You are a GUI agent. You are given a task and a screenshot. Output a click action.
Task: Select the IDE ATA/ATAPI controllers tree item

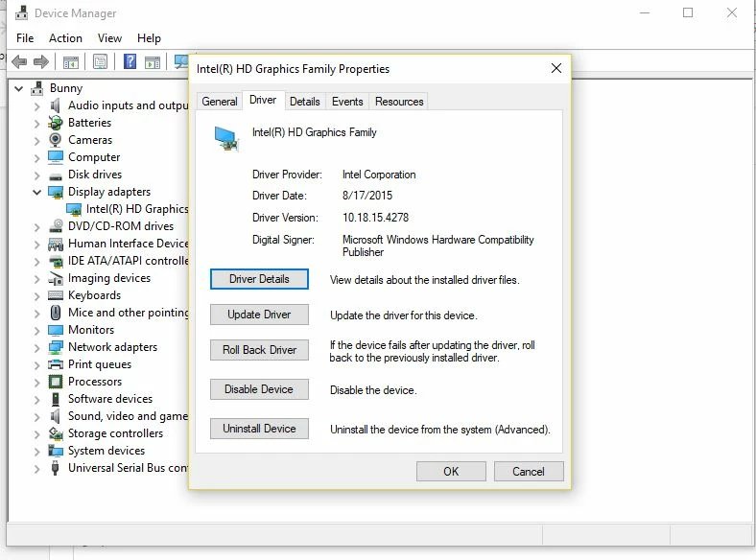pos(129,261)
